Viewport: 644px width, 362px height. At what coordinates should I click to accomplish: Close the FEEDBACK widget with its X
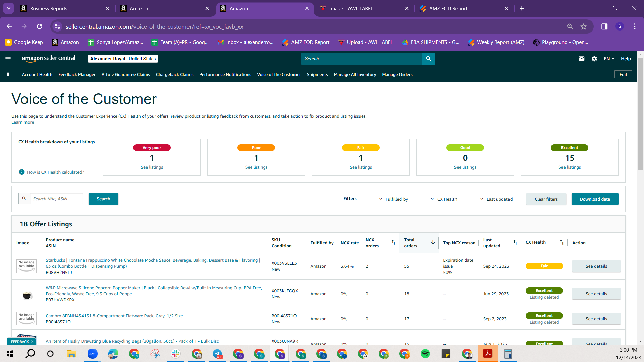tap(32, 342)
